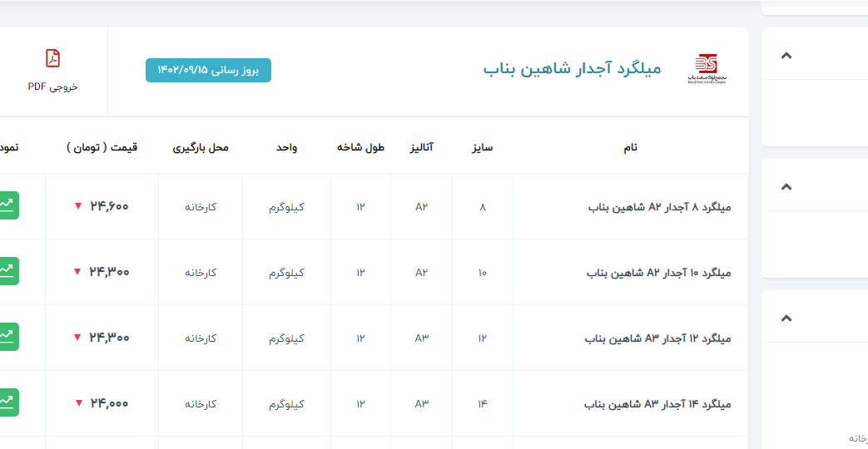Screen dimensions: 868x449
Task: Collapse the bottom sidebar panel chevron
Action: 786,318
